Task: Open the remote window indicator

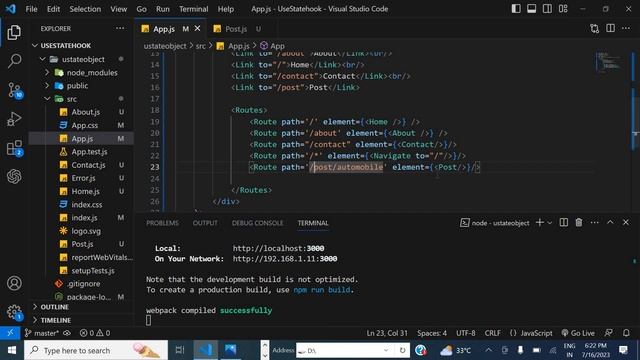Action: click(10, 333)
